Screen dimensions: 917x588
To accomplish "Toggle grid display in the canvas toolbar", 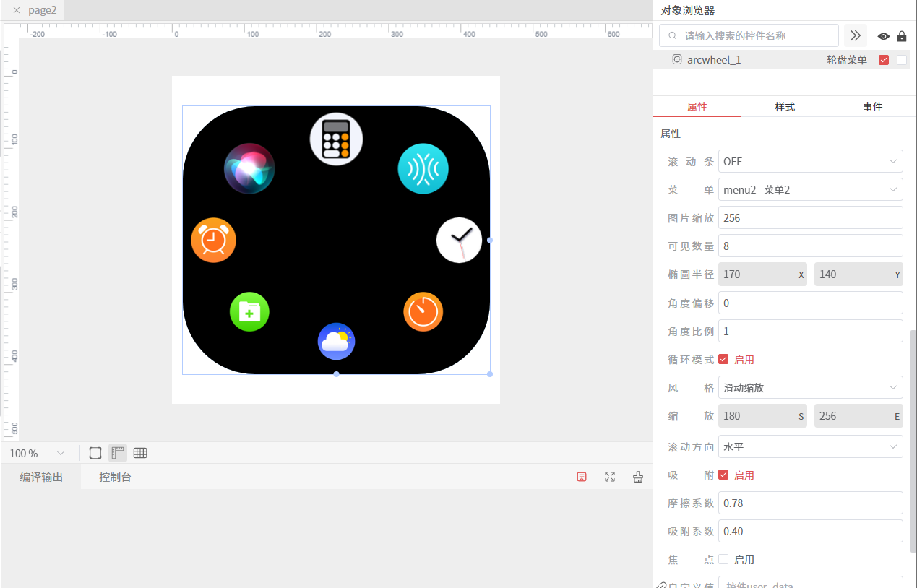I will [x=140, y=453].
